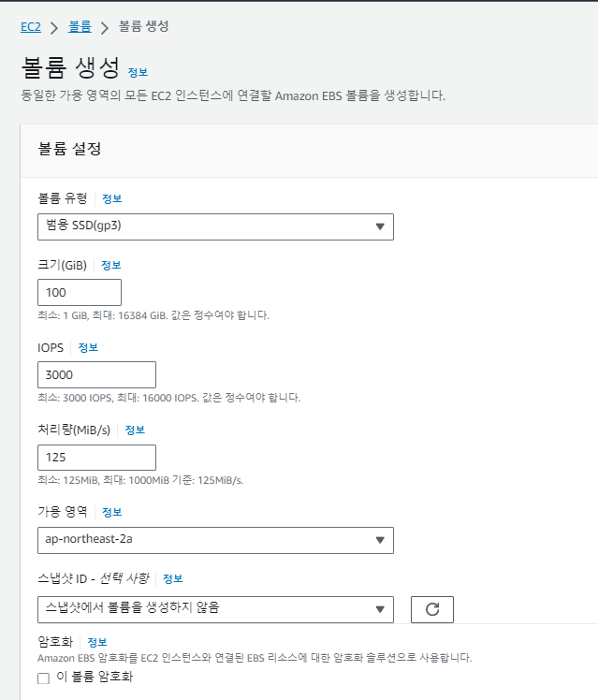Navigate to 볼륨 breadcrumb link
Image resolution: width=598 pixels, height=700 pixels.
pos(80,26)
